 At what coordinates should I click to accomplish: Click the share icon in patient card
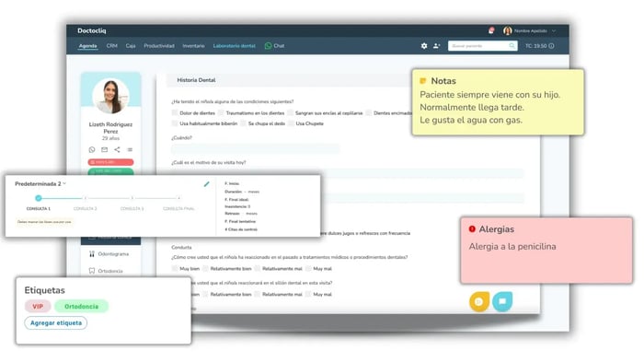point(117,150)
